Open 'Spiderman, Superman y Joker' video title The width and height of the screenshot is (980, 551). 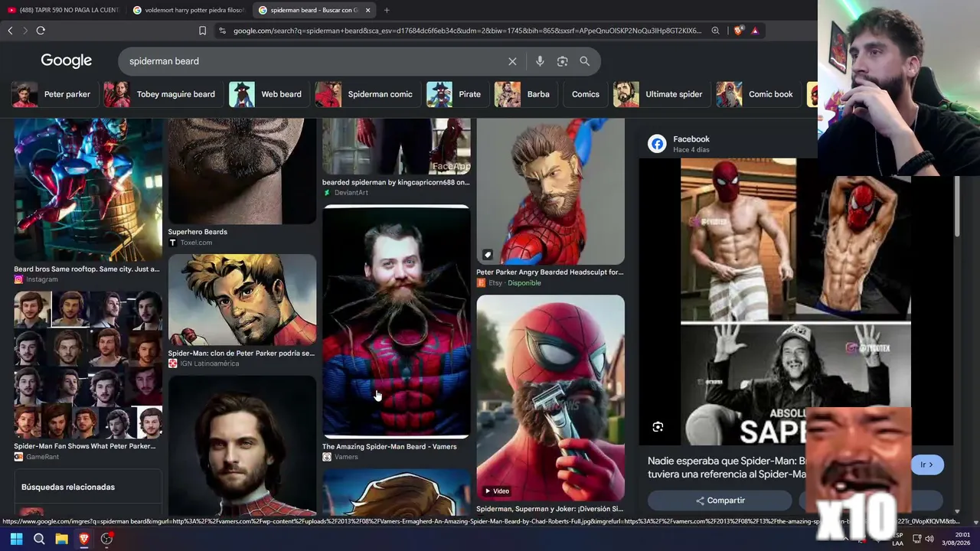550,509
